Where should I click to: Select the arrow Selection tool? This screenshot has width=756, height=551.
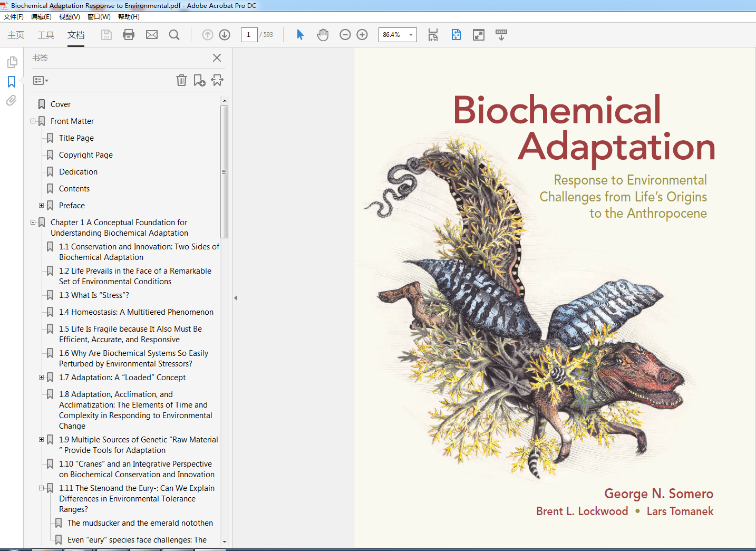[300, 35]
